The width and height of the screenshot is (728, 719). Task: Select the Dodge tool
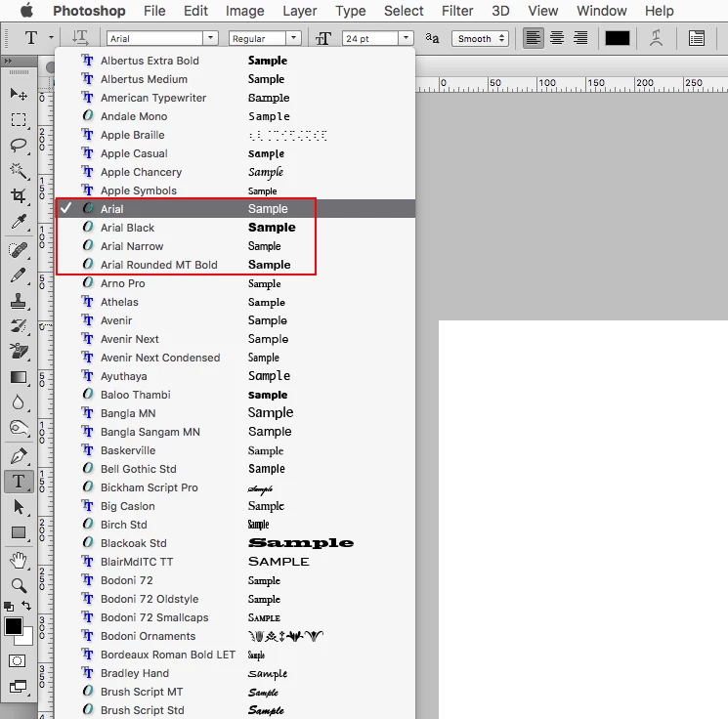point(19,428)
